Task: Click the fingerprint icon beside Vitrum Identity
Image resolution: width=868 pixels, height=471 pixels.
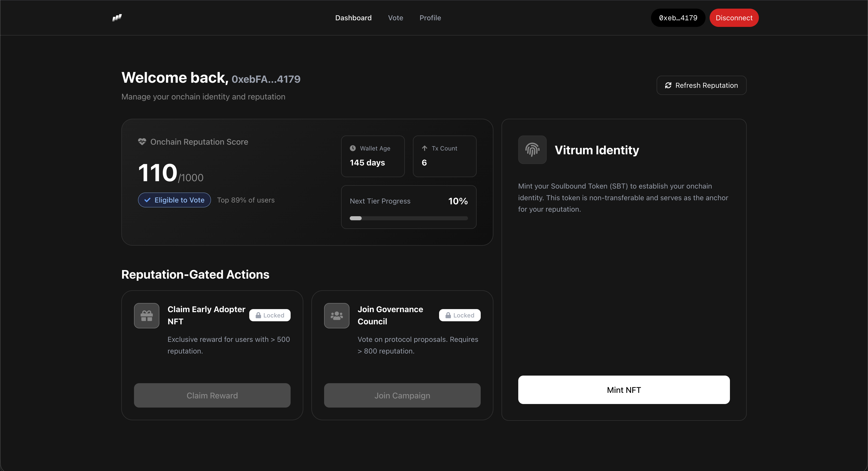Action: [532, 149]
